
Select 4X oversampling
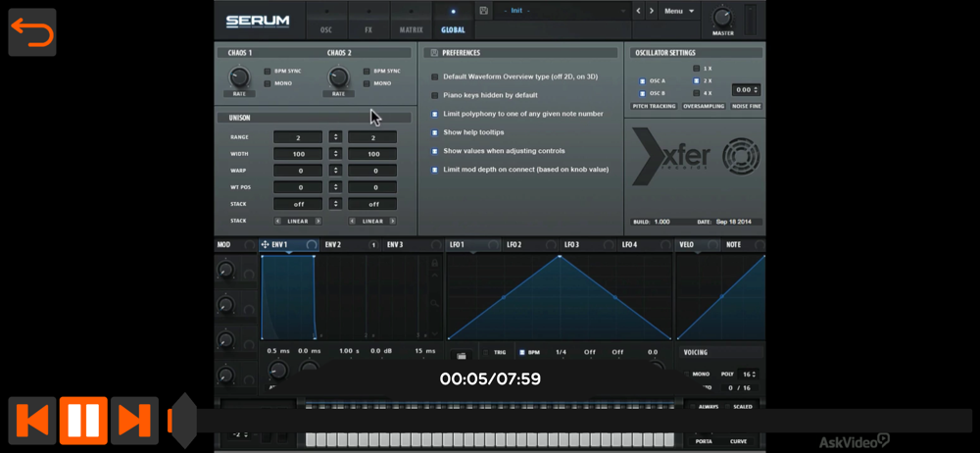coord(696,93)
